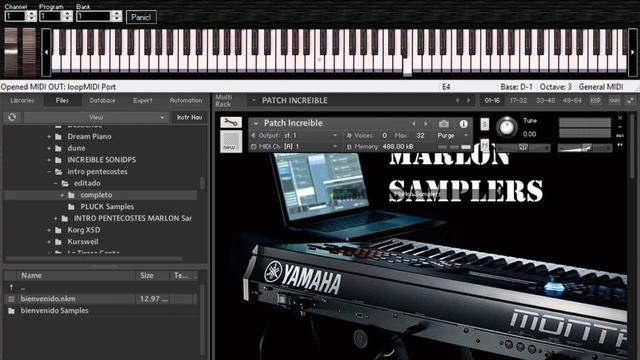Go to next patch in Patch Increible header

coord(426,123)
